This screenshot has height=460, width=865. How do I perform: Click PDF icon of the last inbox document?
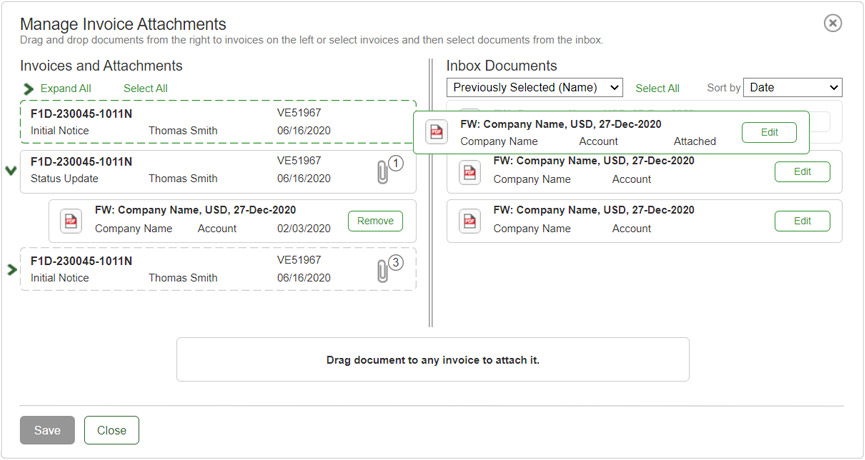point(469,221)
